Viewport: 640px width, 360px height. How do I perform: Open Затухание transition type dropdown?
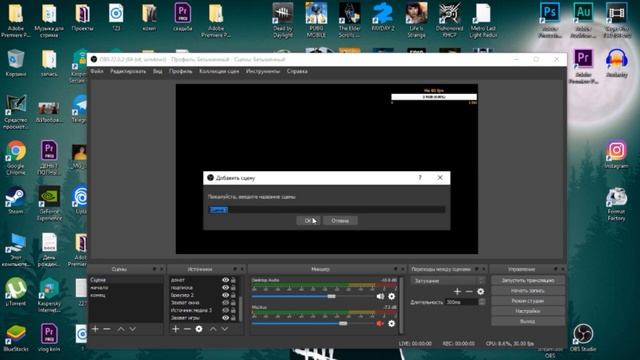[x=448, y=280]
